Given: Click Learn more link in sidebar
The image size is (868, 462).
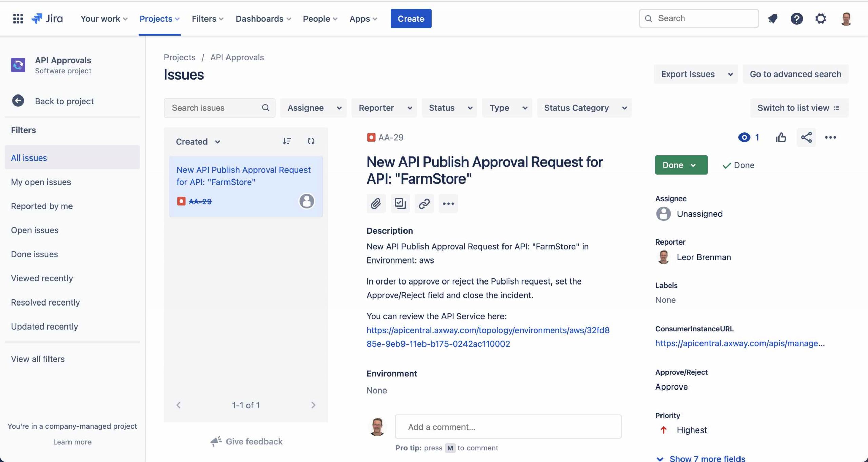Looking at the screenshot, I should click(72, 442).
